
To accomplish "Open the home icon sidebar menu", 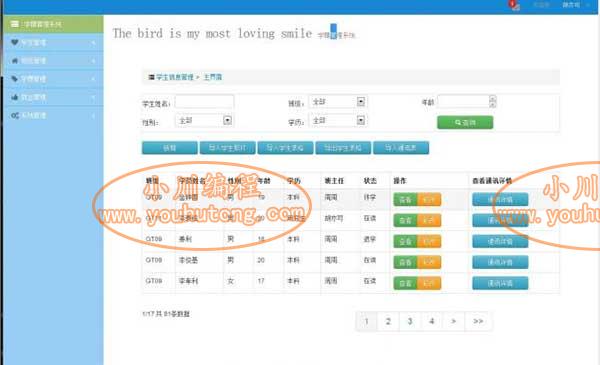I will tap(53, 60).
